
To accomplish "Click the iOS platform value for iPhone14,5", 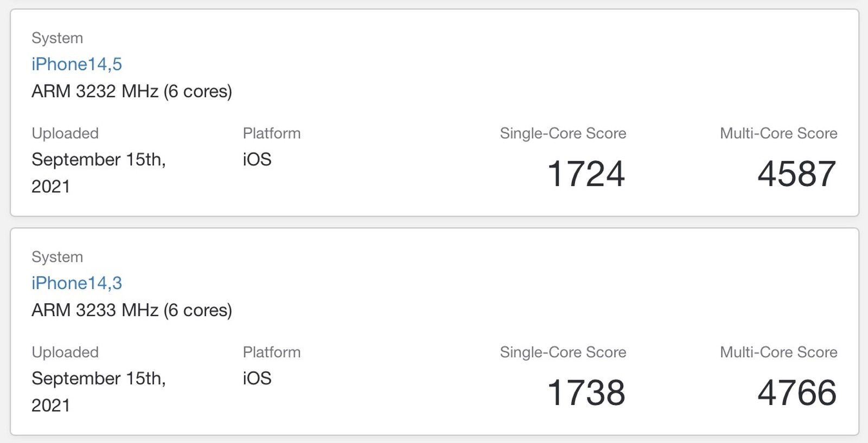I will tap(257, 159).
